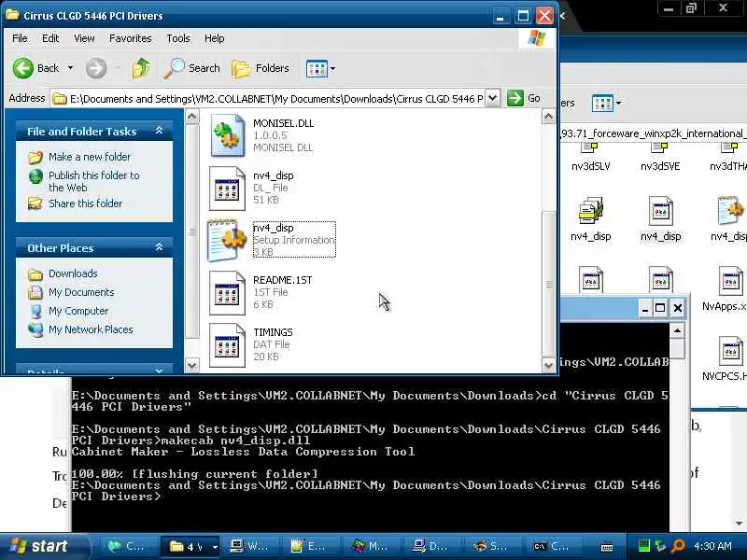Switch to the S... taskbar button

pyautogui.click(x=491, y=547)
